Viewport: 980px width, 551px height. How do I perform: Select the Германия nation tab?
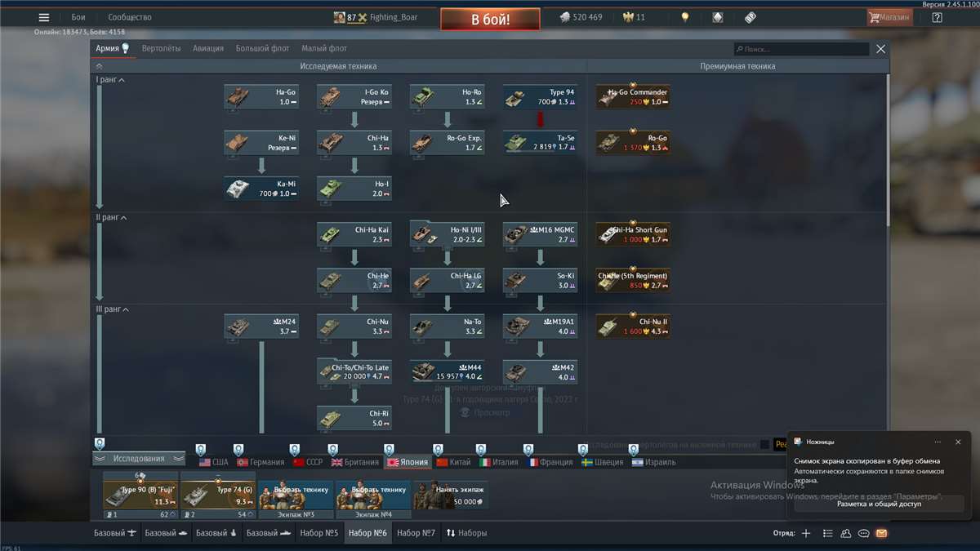261,462
